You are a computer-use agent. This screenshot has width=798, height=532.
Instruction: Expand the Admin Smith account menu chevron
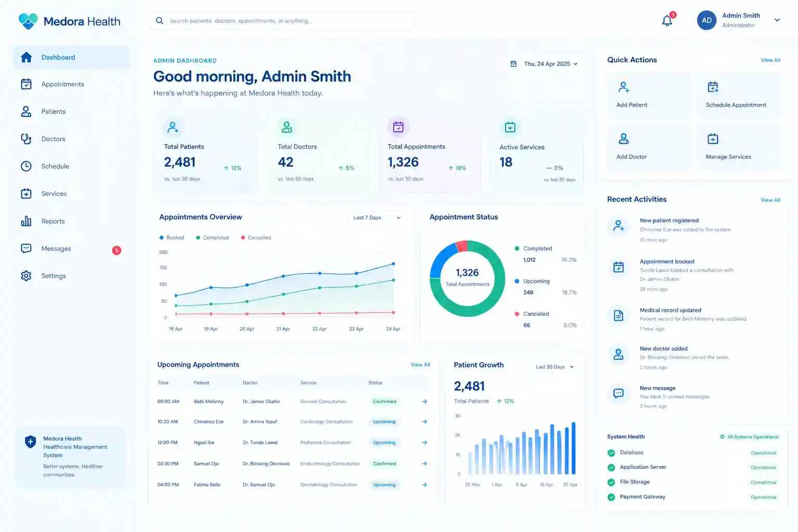point(777,20)
